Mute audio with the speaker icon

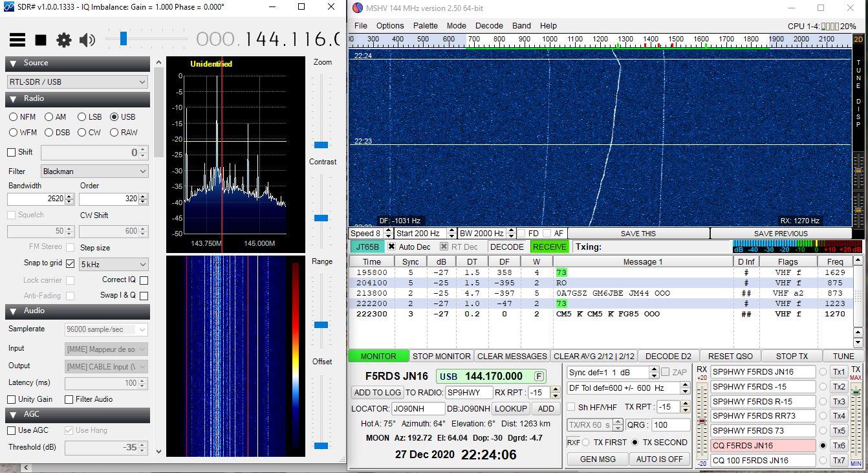coord(87,40)
